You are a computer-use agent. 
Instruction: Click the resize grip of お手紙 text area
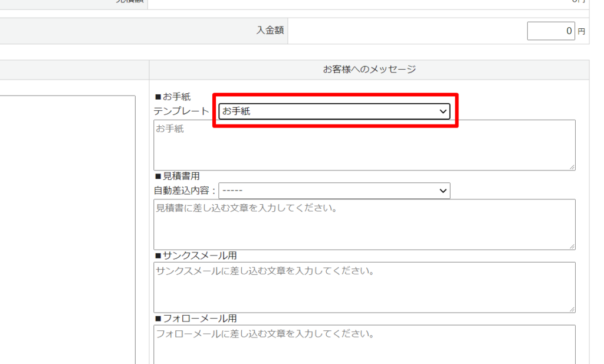tap(572, 167)
